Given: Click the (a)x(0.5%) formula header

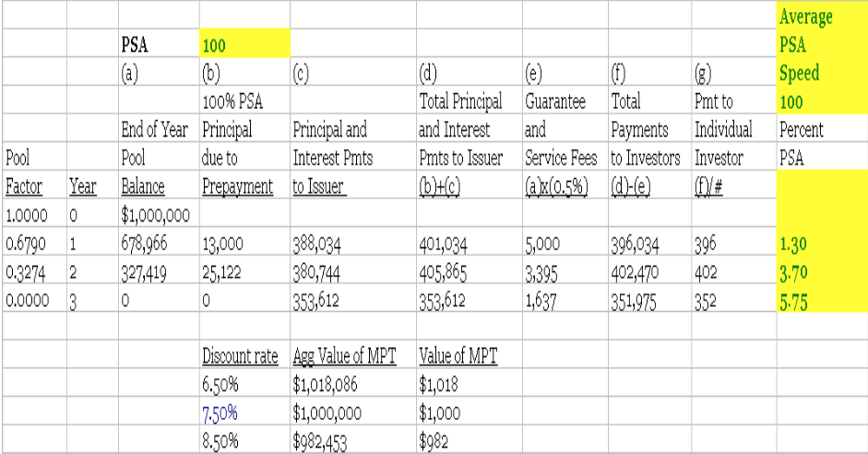Looking at the screenshot, I should coord(556,186).
